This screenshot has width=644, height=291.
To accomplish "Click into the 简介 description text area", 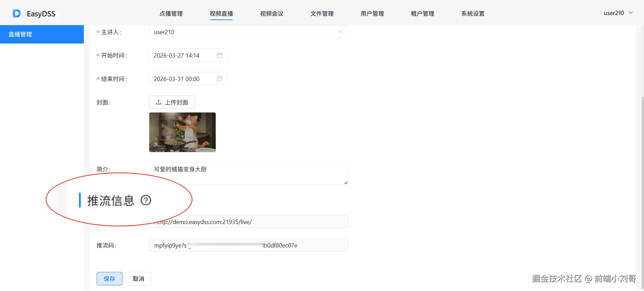I will tap(248, 173).
